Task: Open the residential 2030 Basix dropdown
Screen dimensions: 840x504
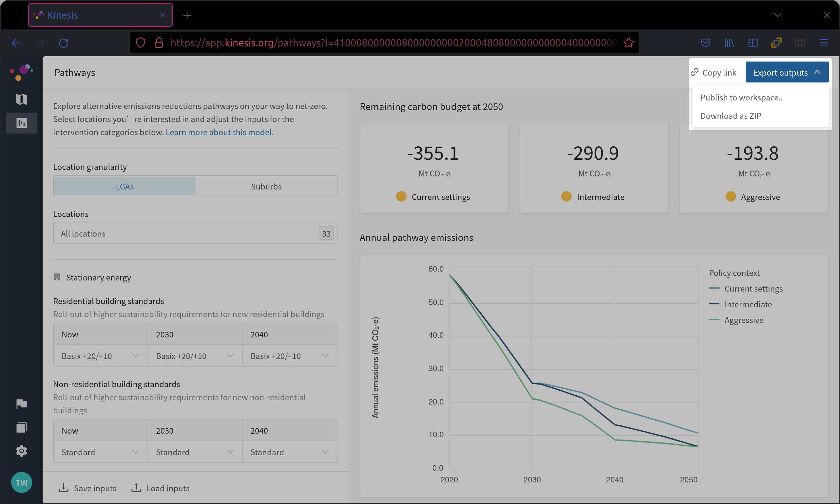Action: pos(195,356)
